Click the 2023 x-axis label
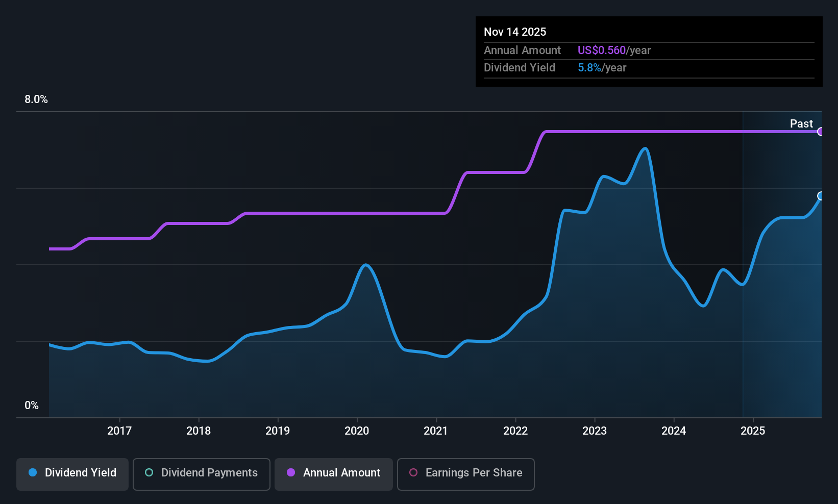Image resolution: width=838 pixels, height=504 pixels. (595, 431)
